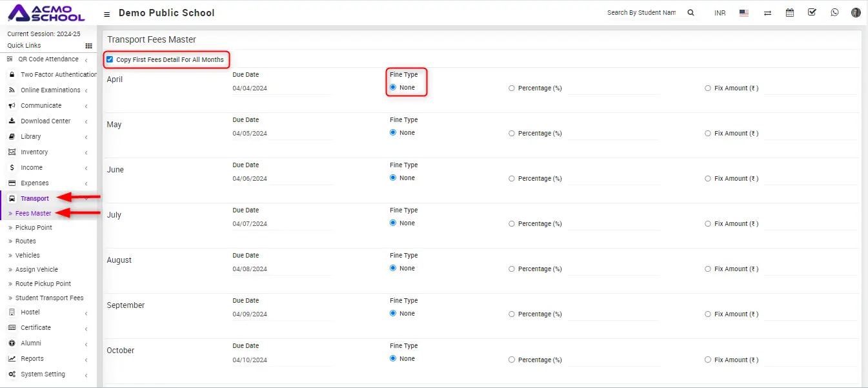Click the INR currency link

pyautogui.click(x=720, y=13)
